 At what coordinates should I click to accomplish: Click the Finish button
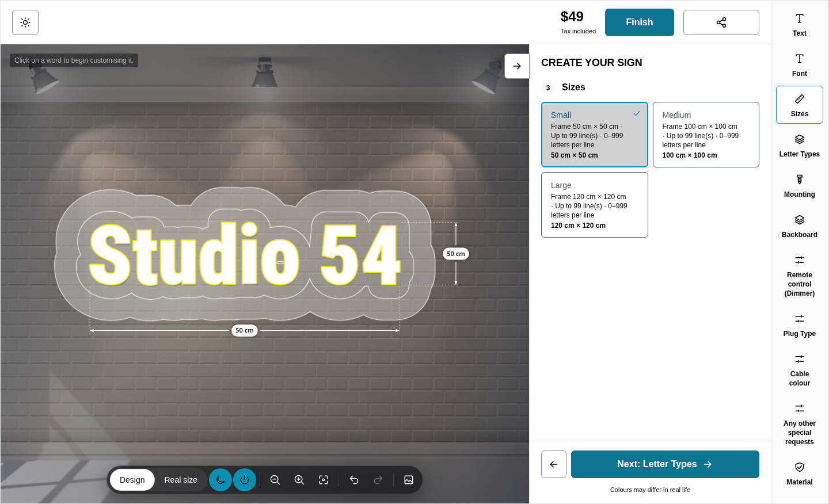click(640, 22)
